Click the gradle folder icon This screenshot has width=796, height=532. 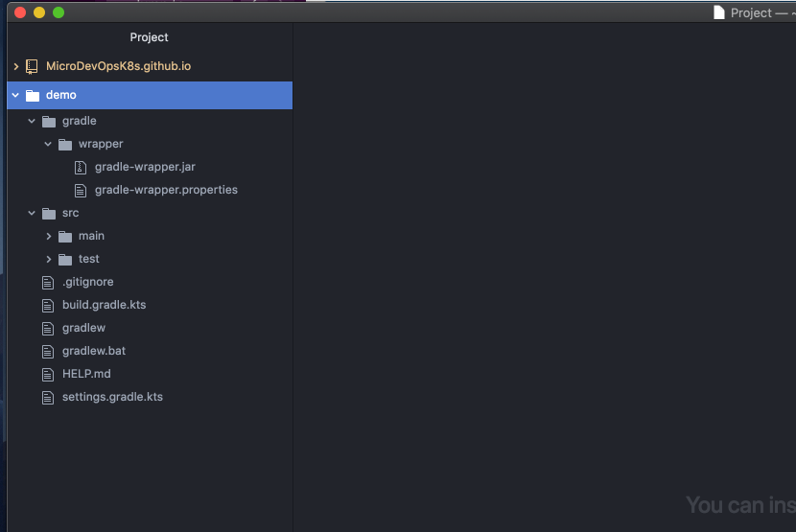coord(49,122)
